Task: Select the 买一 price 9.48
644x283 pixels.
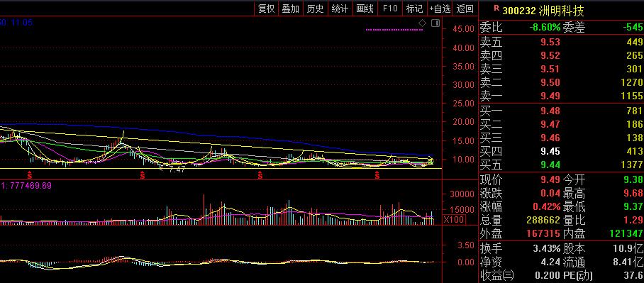Action: [x=550, y=111]
